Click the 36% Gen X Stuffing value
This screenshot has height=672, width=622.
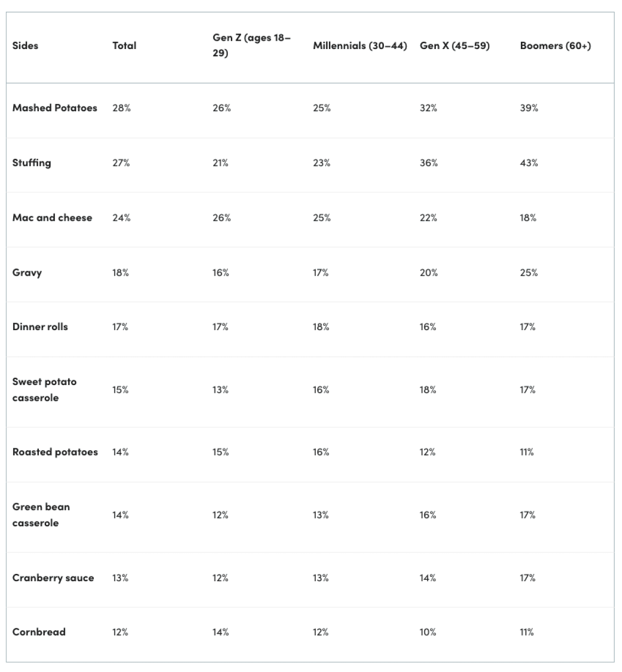(x=429, y=163)
